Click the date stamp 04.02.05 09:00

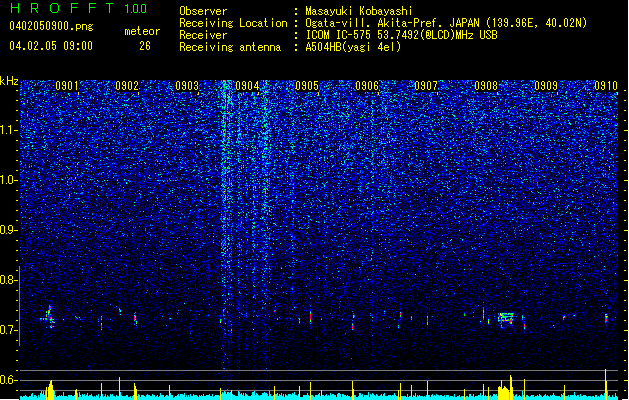pyautogui.click(x=51, y=46)
